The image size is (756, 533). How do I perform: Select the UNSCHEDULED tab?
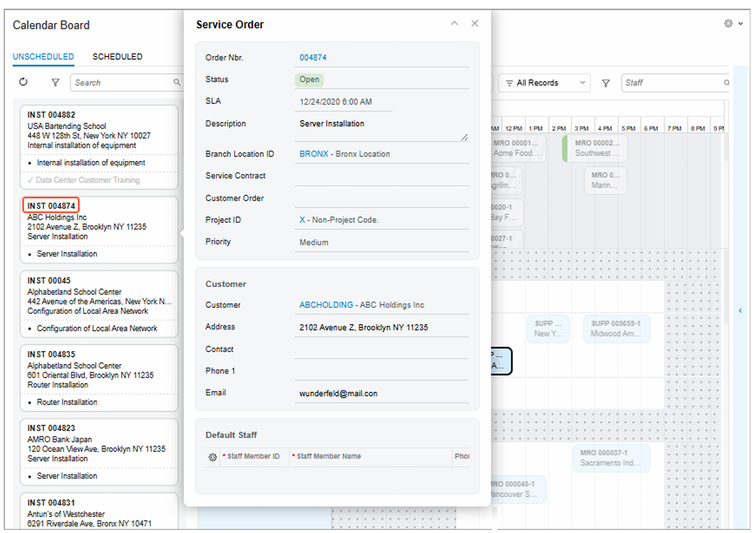click(x=44, y=57)
